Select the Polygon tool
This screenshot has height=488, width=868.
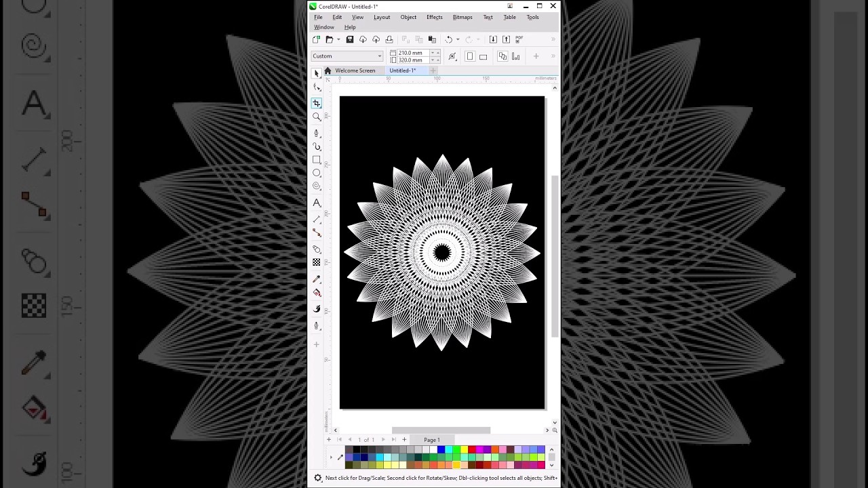click(x=316, y=186)
